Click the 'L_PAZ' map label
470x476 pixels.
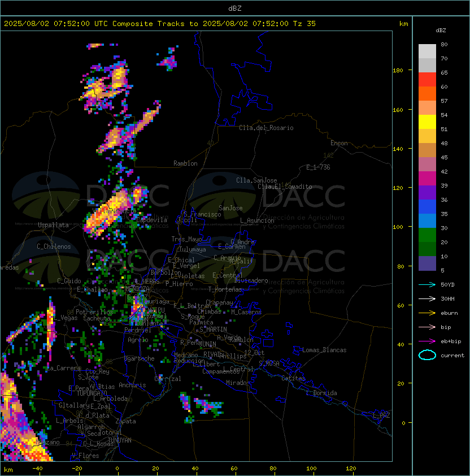[381, 416]
